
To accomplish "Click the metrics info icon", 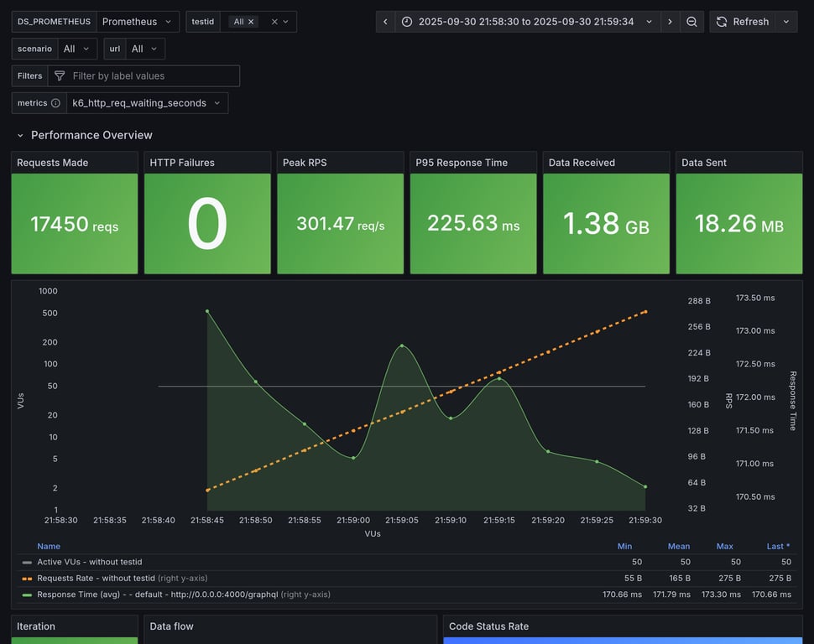I will [x=55, y=103].
